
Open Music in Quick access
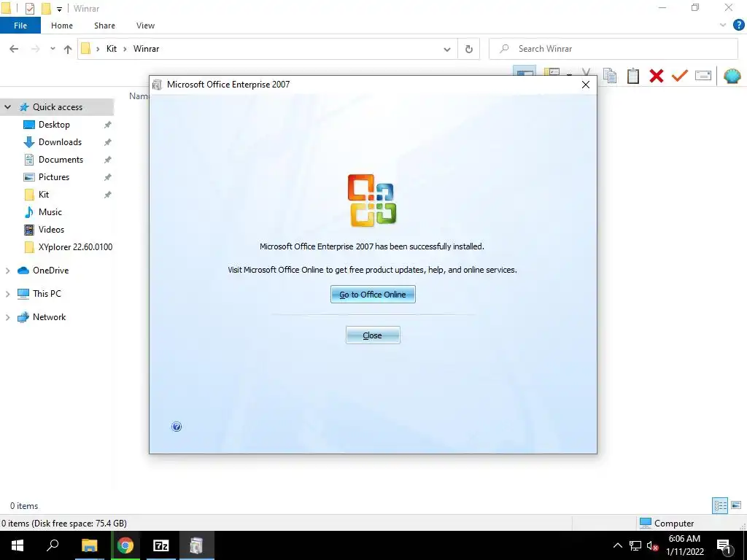pyautogui.click(x=50, y=212)
